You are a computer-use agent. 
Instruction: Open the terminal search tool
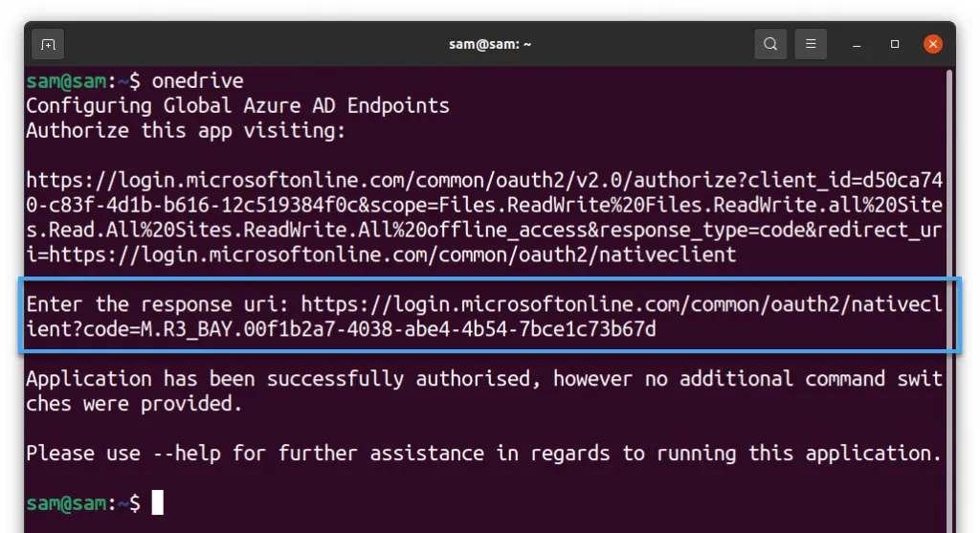tap(770, 44)
